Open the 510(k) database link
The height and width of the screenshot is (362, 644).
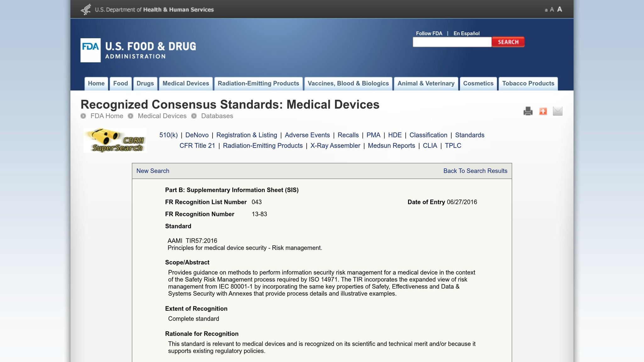click(x=169, y=135)
